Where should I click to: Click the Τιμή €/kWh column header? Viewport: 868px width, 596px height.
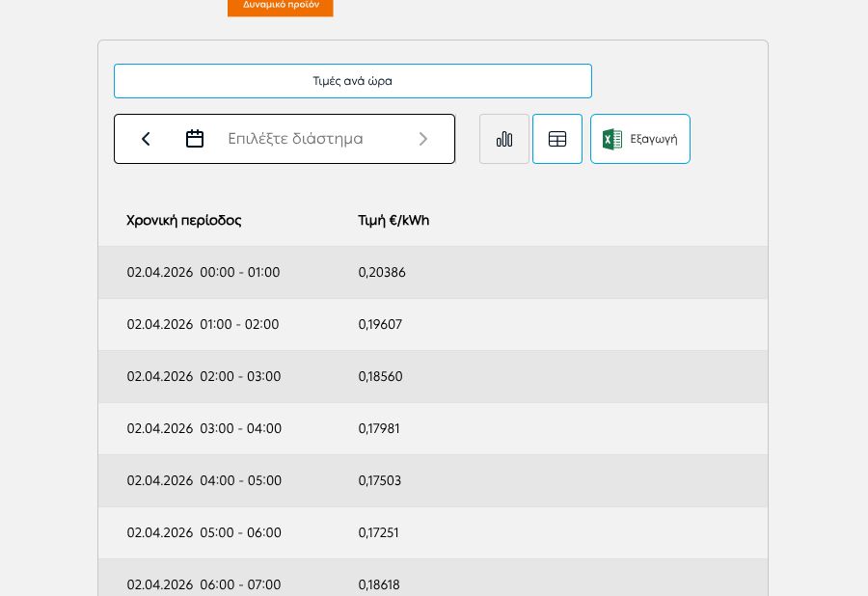(393, 221)
